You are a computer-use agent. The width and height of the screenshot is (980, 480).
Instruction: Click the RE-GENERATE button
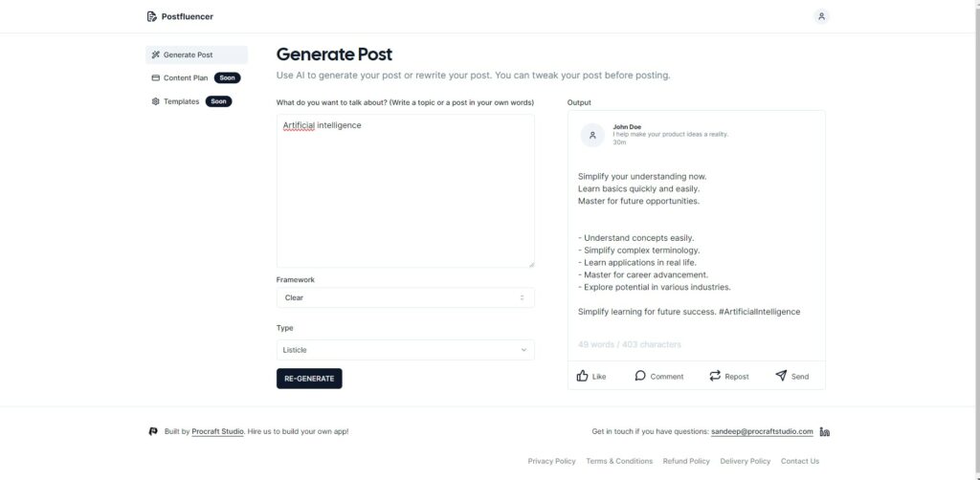point(309,379)
